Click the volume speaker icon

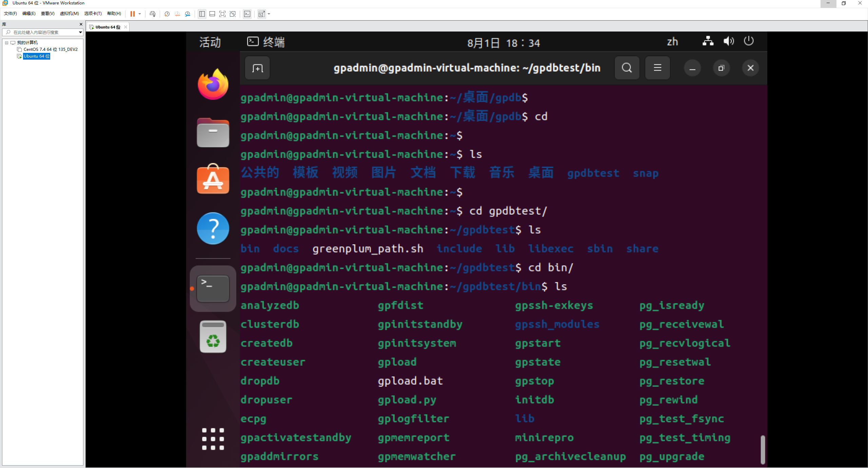[x=728, y=41]
